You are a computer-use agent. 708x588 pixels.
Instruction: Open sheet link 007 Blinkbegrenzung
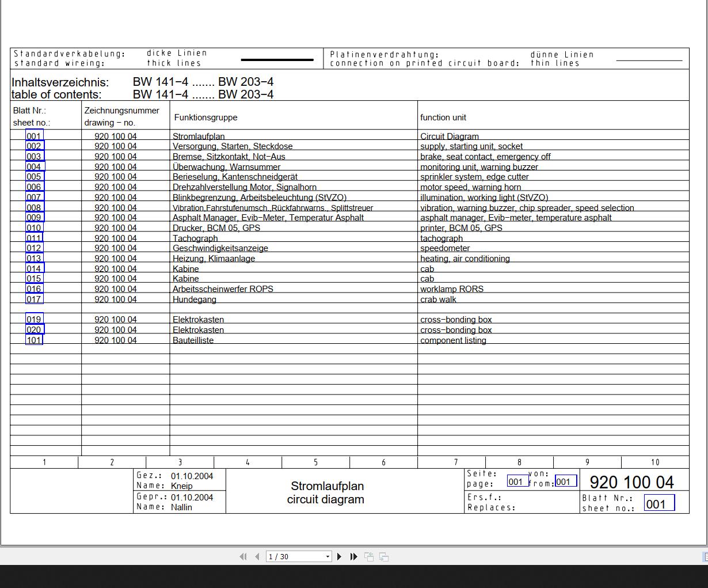click(35, 198)
